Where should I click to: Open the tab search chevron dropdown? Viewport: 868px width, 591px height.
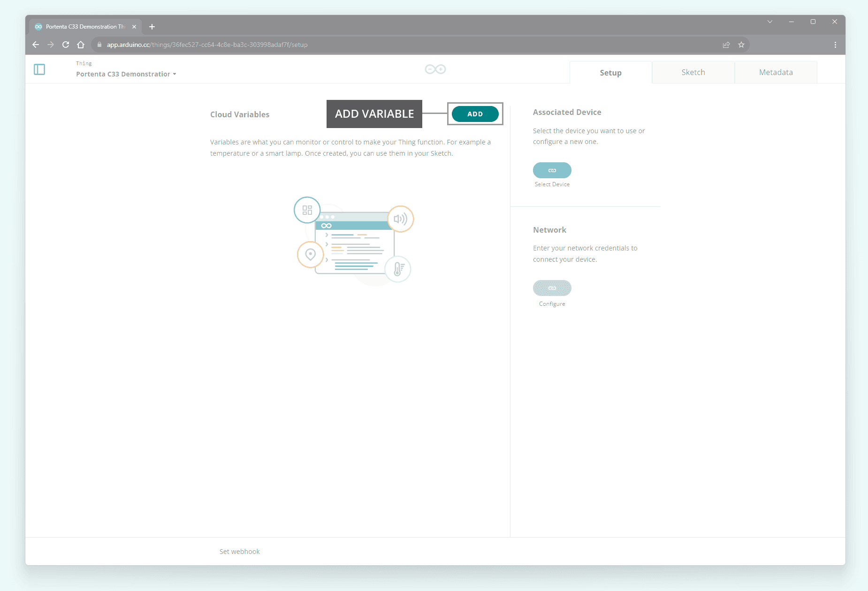(x=770, y=22)
